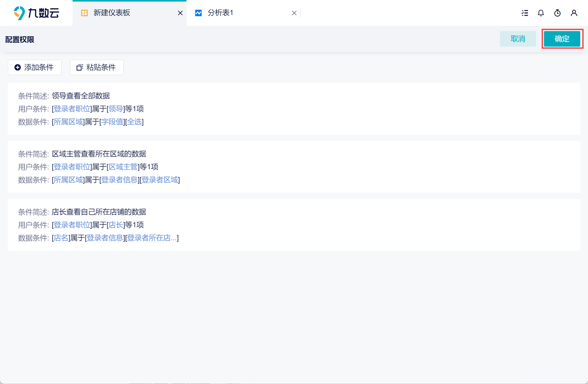Click the 登录者区域 data condition link
Screen dimensions: 588x384
pos(160,180)
